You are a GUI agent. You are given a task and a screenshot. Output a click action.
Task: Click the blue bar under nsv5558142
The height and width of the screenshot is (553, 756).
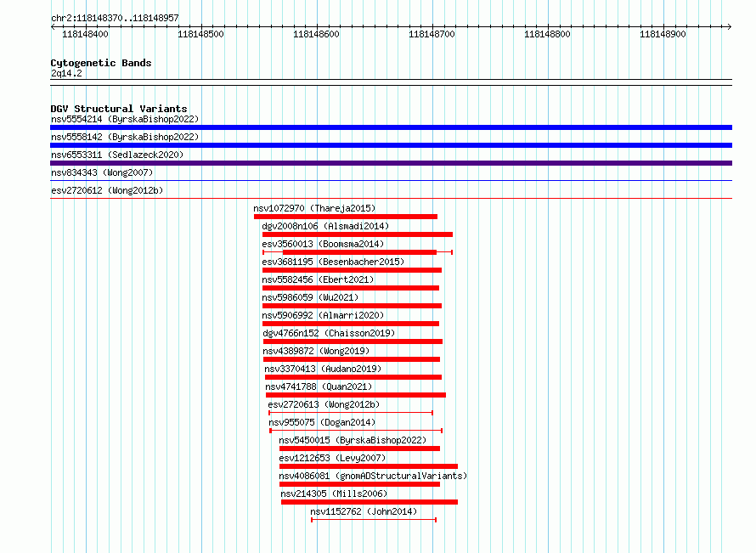tap(391, 145)
